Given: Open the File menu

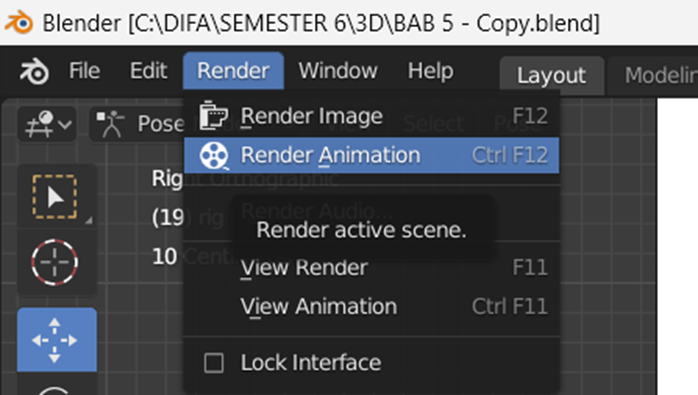Looking at the screenshot, I should 84,71.
